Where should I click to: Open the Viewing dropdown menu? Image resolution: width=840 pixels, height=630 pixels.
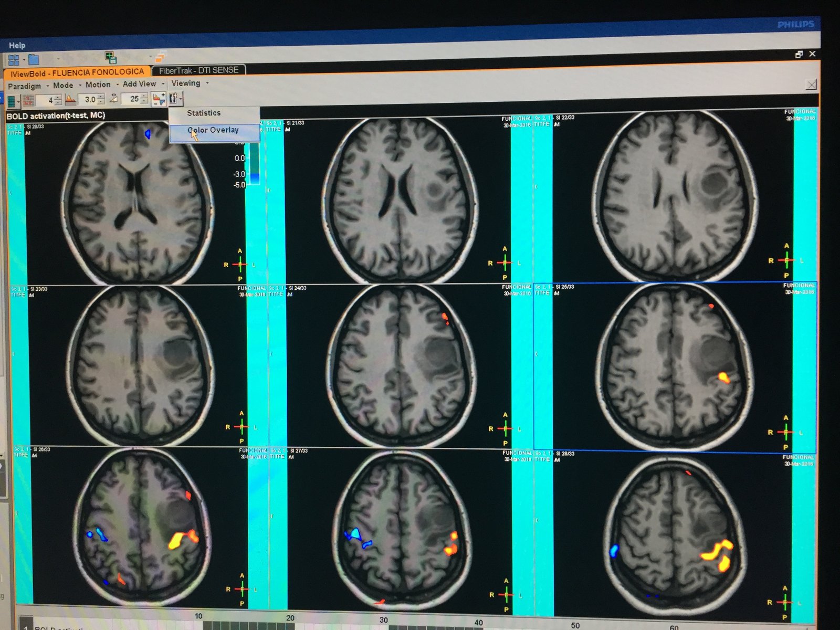(186, 83)
